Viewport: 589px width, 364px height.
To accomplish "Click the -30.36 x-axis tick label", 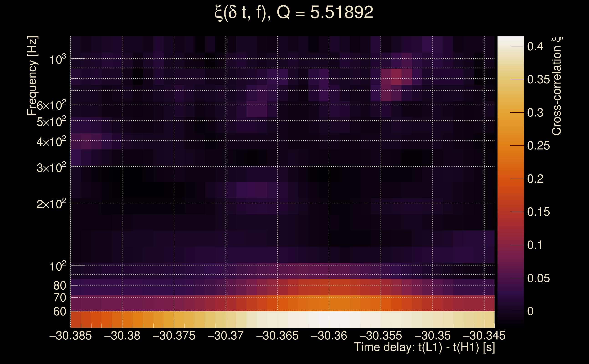I will click(x=329, y=336).
